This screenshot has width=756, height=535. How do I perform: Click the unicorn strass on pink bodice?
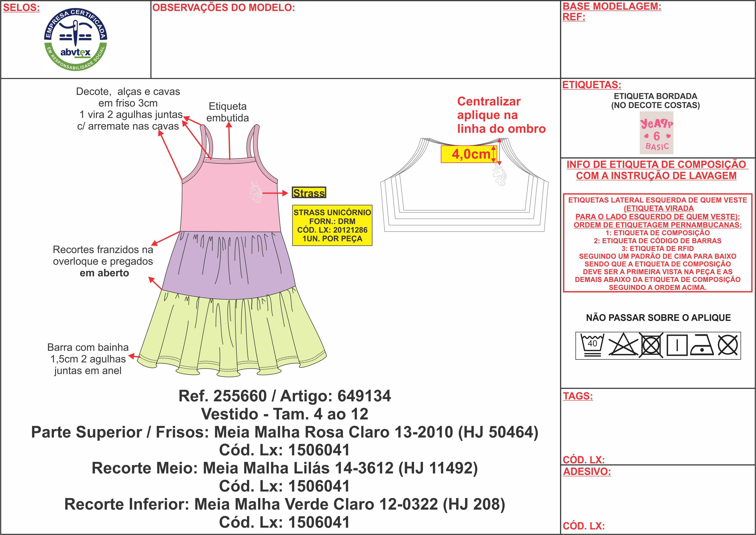point(255,192)
